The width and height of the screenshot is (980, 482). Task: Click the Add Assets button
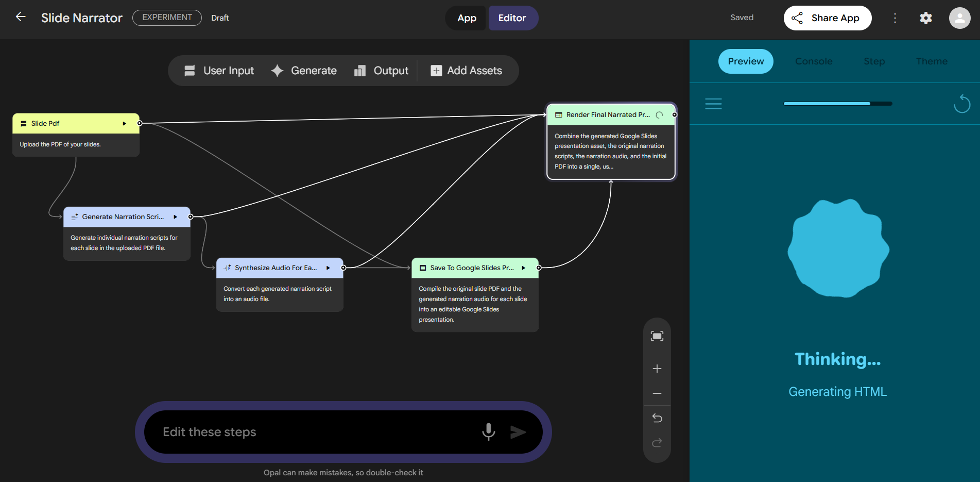coord(466,71)
